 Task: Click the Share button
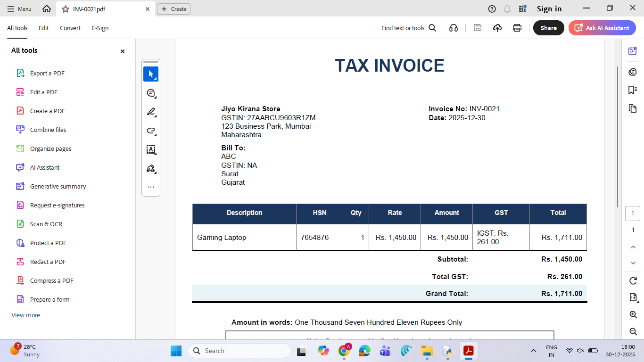[x=548, y=28]
